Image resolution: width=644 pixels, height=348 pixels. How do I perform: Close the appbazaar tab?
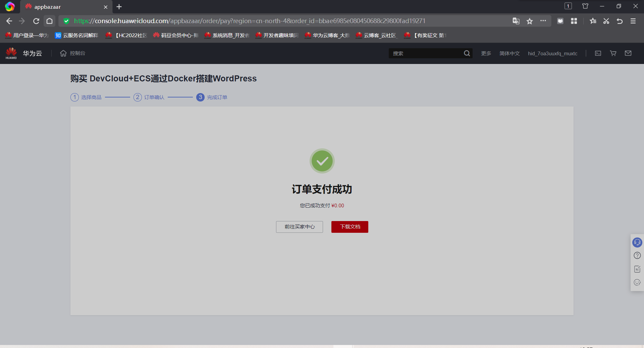pyautogui.click(x=106, y=7)
